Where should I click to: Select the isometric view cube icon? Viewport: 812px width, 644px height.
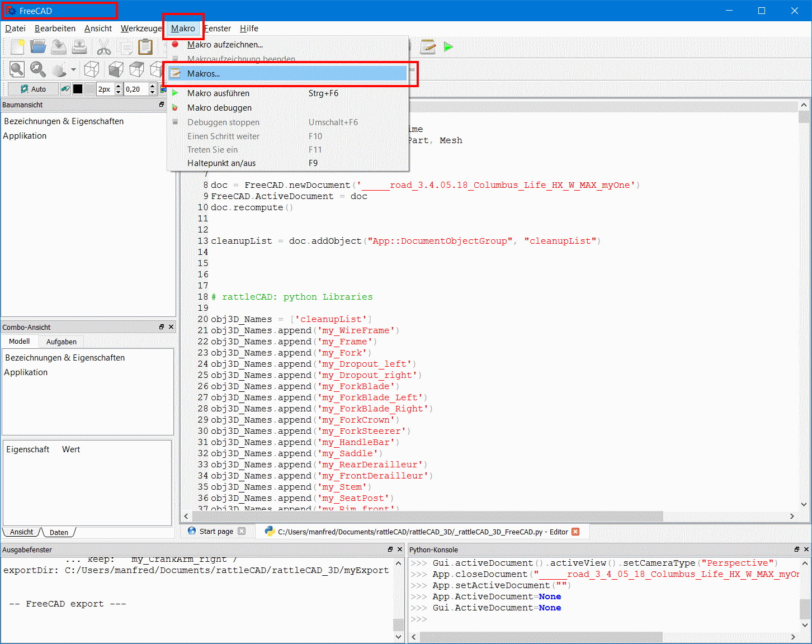click(x=92, y=69)
